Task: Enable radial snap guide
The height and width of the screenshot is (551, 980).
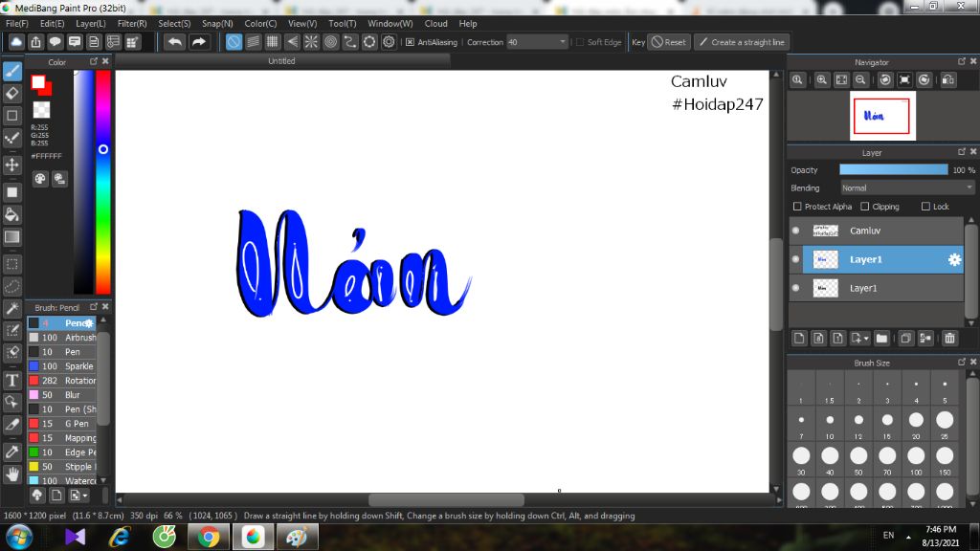Action: pos(311,42)
